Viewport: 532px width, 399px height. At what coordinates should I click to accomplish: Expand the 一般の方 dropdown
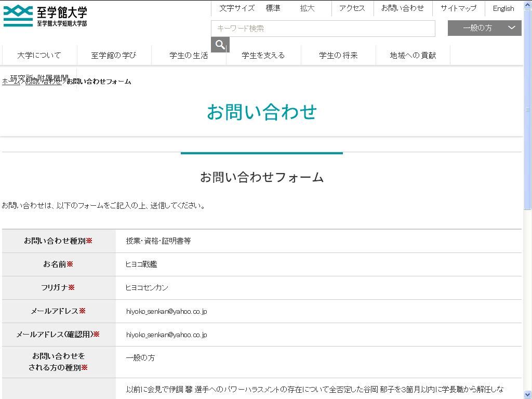(484, 28)
